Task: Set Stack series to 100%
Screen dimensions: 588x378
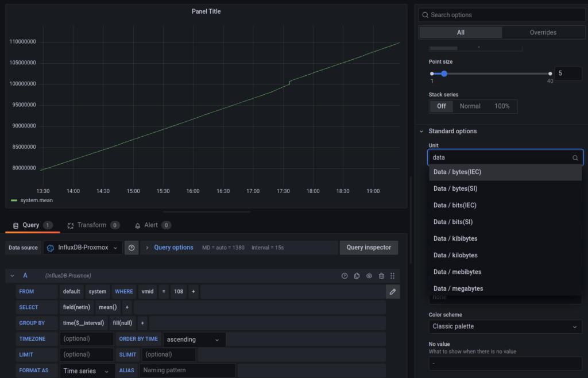Action: point(502,106)
